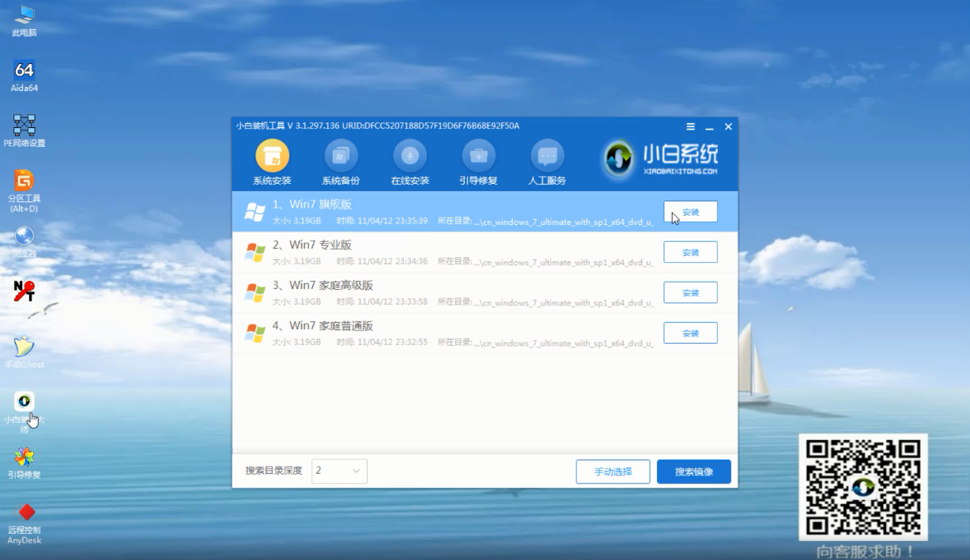Launch the 分区工具 desktop icon
The image size is (970, 560).
coord(25,190)
